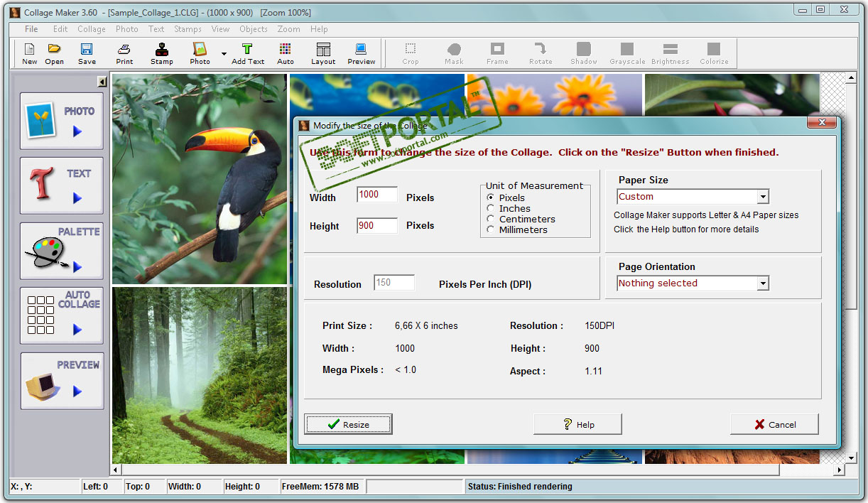Open the File menu

pos(31,29)
